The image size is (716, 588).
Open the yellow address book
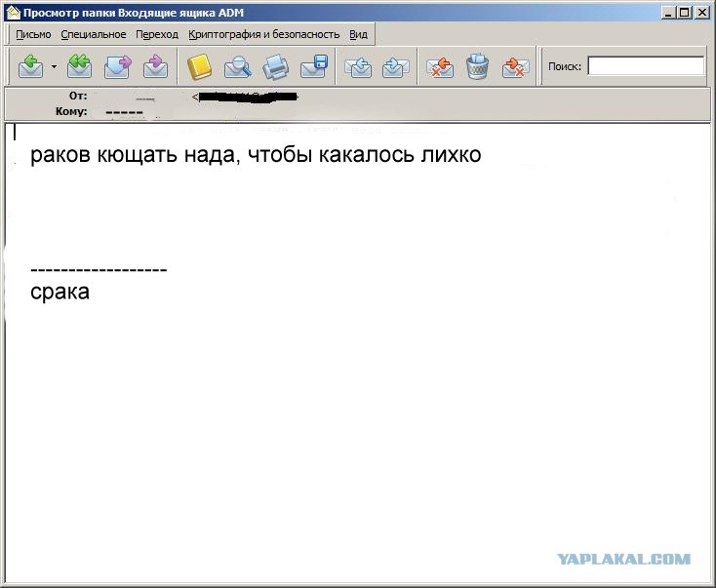(x=199, y=66)
